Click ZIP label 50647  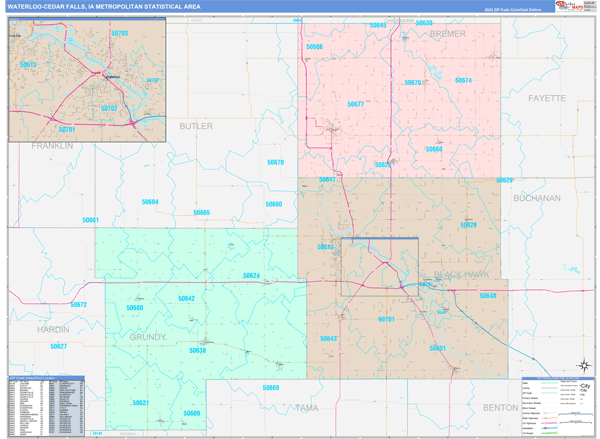click(327, 180)
